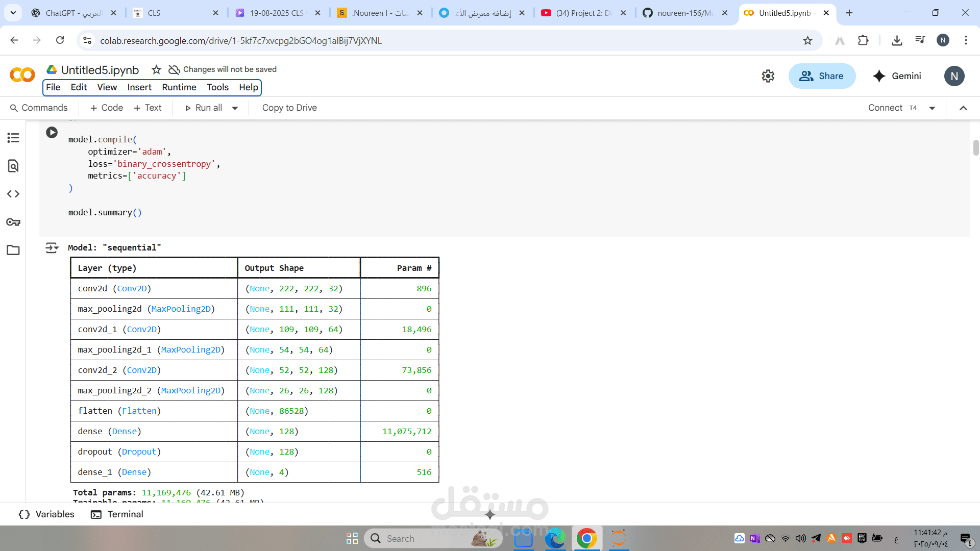Open the browser tab search dropdown
Viewport: 980px width, 551px height.
pos(13,13)
